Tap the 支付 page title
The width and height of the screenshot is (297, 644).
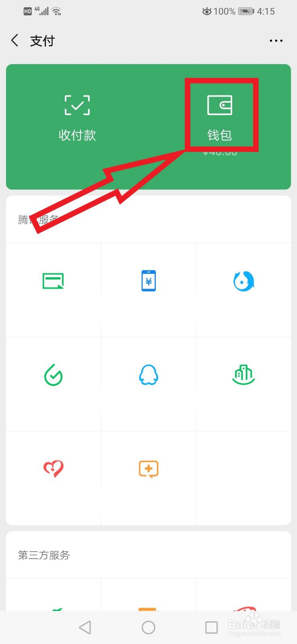point(42,41)
